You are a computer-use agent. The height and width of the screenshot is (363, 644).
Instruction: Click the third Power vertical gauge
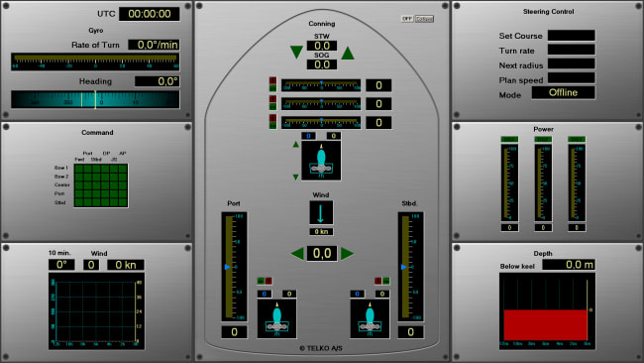(x=577, y=182)
